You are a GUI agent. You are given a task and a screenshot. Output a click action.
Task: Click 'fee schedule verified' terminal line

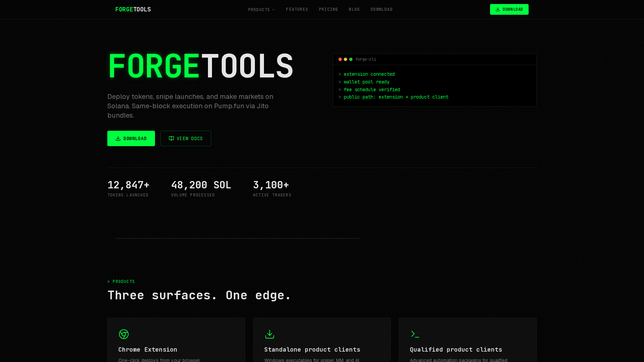click(372, 89)
